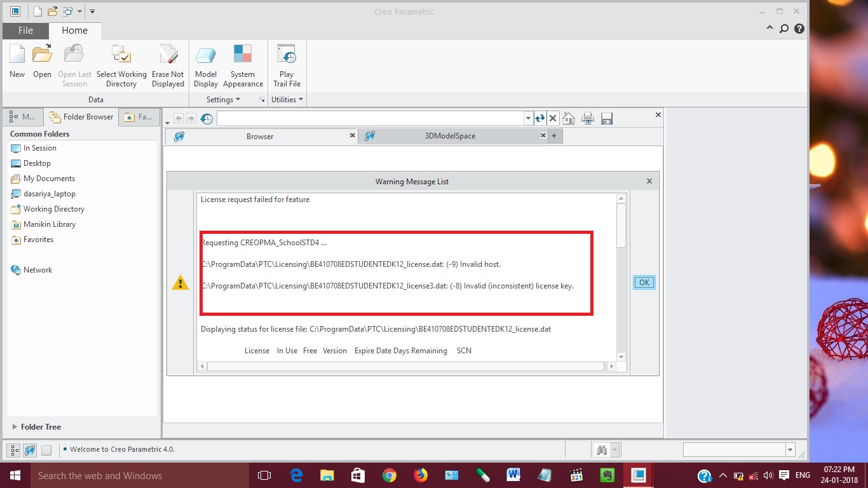
Task: Click the home icon in browser toolbar
Action: 569,118
